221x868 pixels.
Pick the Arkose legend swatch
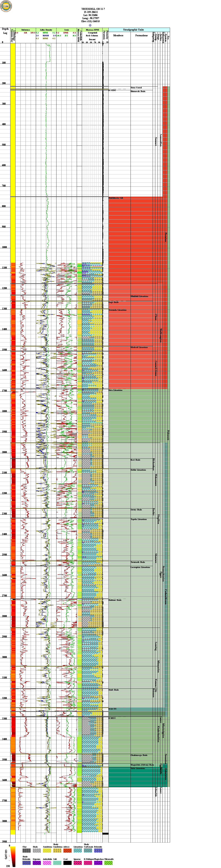point(68,851)
